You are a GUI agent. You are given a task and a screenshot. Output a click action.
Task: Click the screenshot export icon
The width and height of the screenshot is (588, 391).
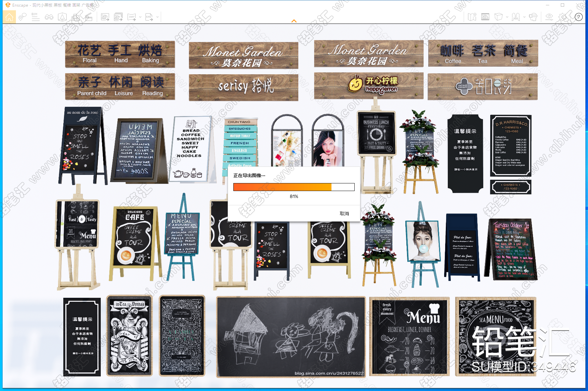(105, 17)
